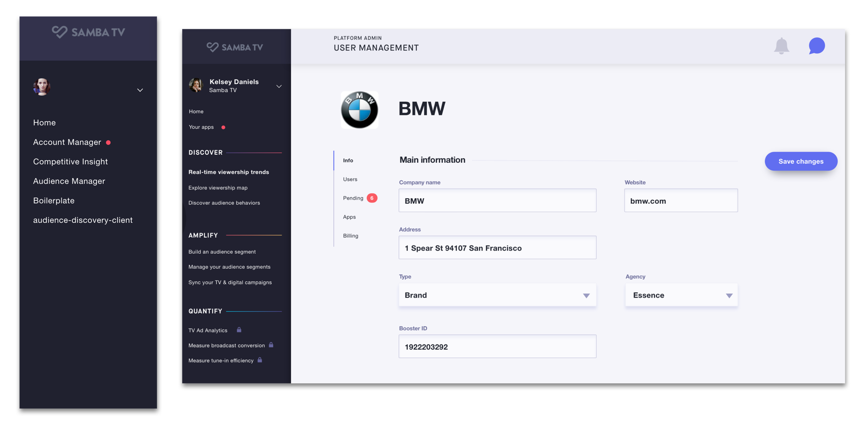The image size is (868, 425).
Task: Open the Type dropdown showing Brand
Action: tap(497, 295)
